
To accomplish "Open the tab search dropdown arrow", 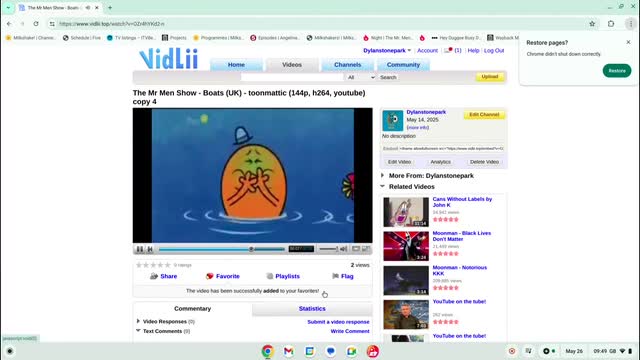I will coord(8,7).
